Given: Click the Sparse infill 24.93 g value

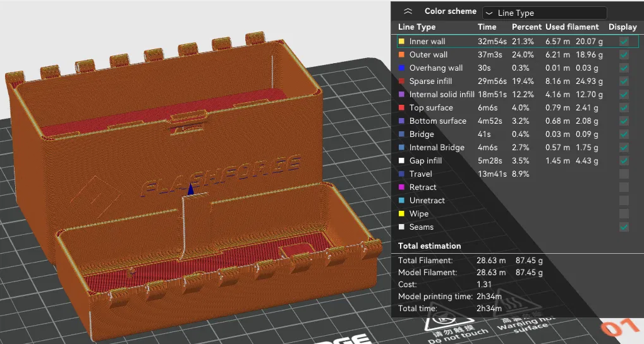Looking at the screenshot, I should click(x=590, y=81).
